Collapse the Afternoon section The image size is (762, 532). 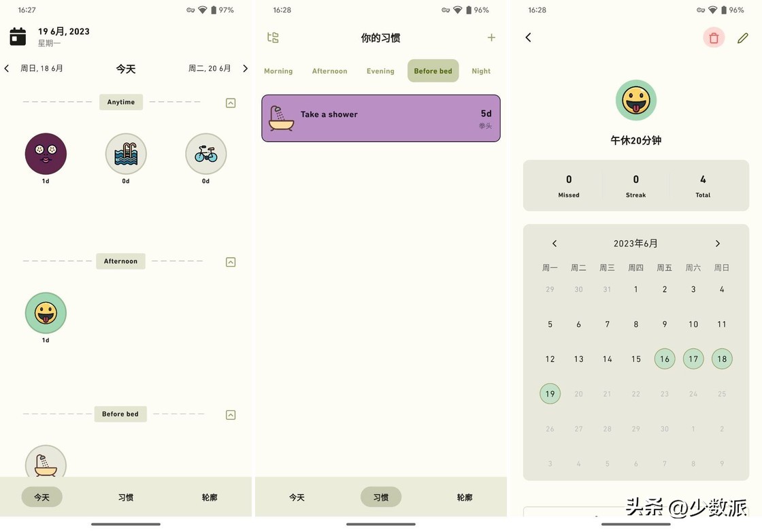point(230,261)
